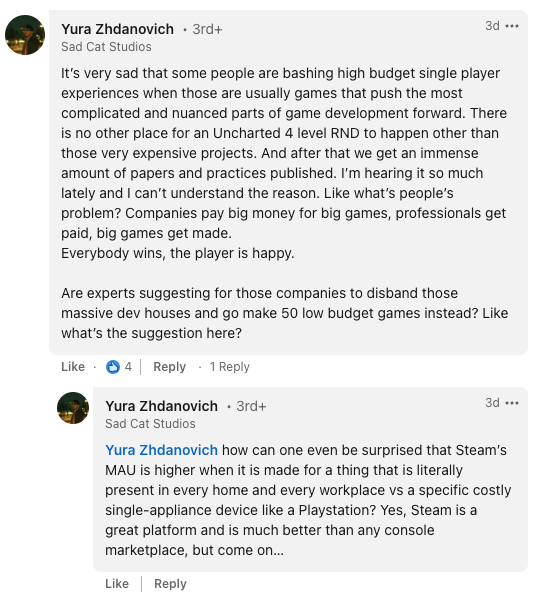Open top comment's three-dot options menu

pos(512,26)
